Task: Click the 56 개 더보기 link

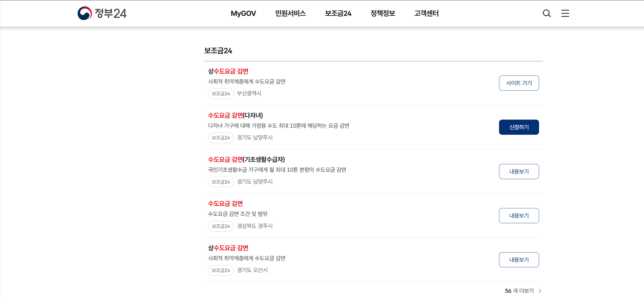Action: click(519, 291)
